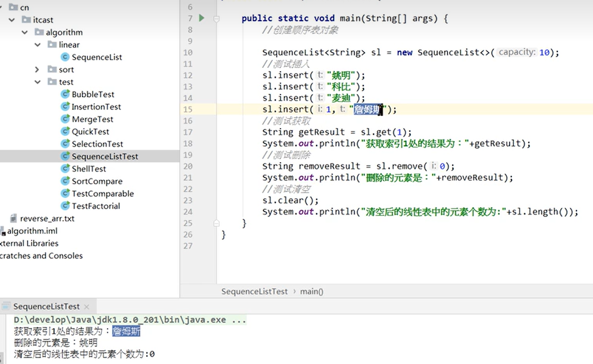The image size is (593, 364).
Task: Click the TestFactorial class icon
Action: pos(65,206)
